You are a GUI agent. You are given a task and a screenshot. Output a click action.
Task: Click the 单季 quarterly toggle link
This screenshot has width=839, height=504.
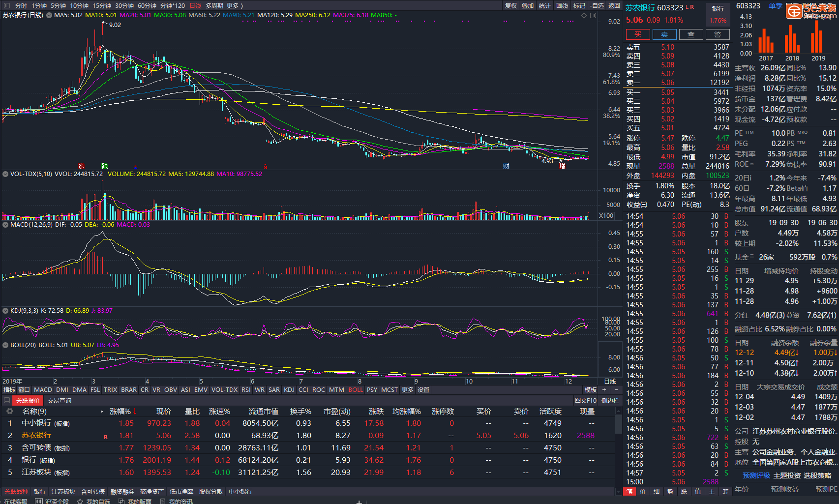(776, 6)
